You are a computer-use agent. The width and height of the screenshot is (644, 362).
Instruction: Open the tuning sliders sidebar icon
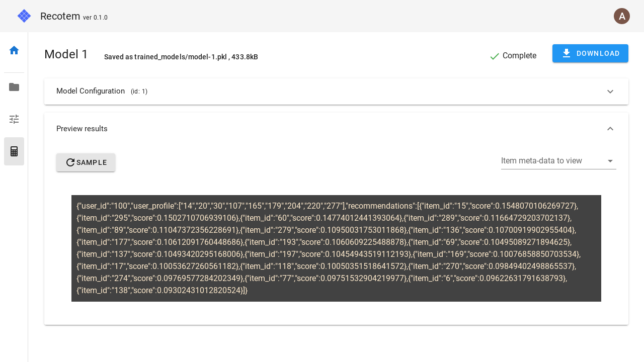pyautogui.click(x=14, y=119)
